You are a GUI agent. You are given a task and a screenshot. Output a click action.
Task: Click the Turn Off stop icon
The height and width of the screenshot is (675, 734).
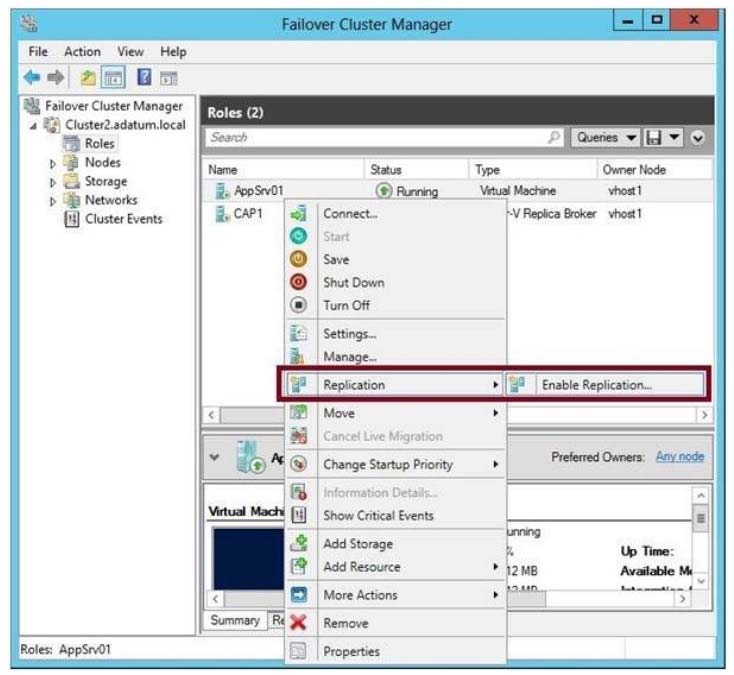(x=299, y=305)
